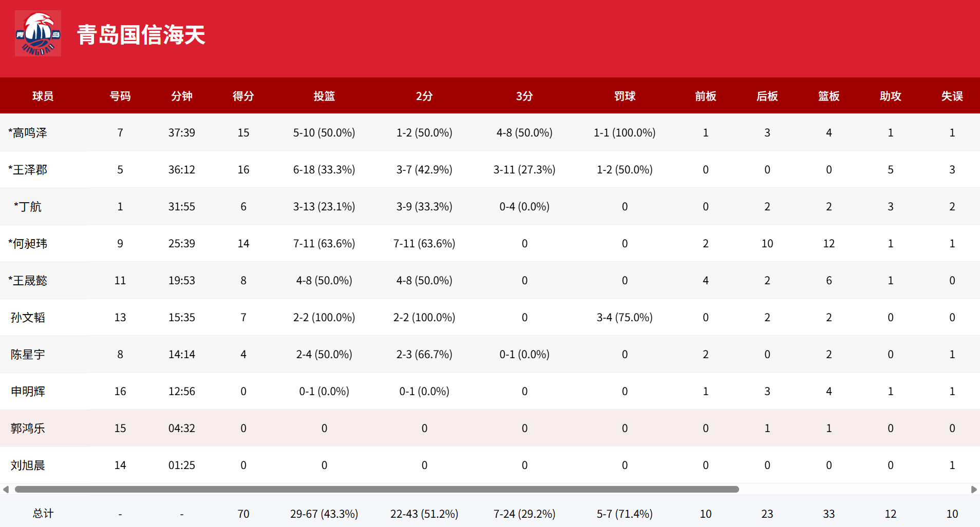Select player 丁航 in the table
The image size is (980, 527).
point(28,207)
